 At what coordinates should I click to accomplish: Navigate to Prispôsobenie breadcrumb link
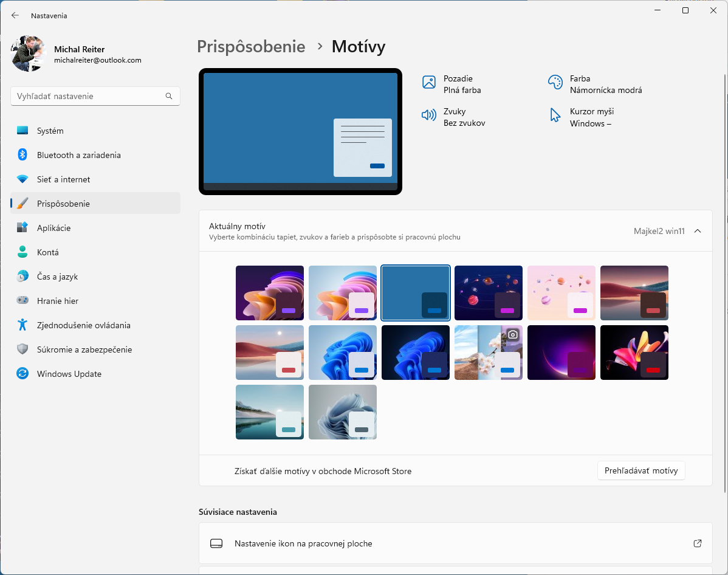coord(251,47)
